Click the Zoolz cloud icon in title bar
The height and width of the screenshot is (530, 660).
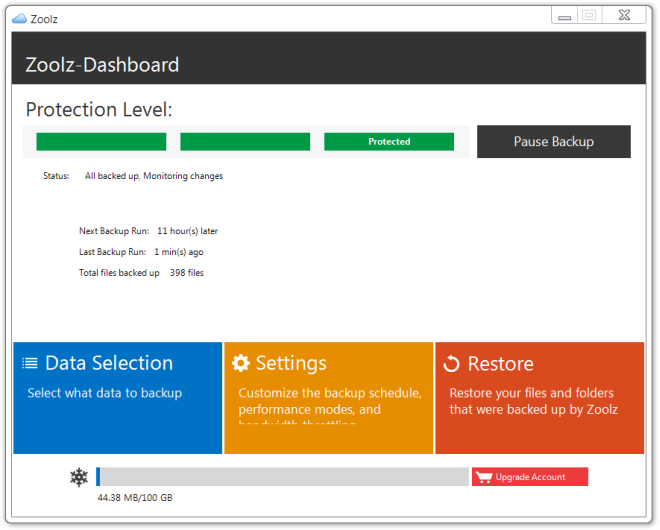pyautogui.click(x=19, y=19)
